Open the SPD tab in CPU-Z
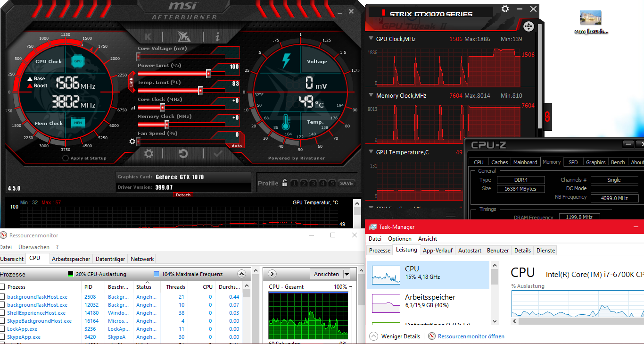This screenshot has width=644, height=344. (573, 162)
